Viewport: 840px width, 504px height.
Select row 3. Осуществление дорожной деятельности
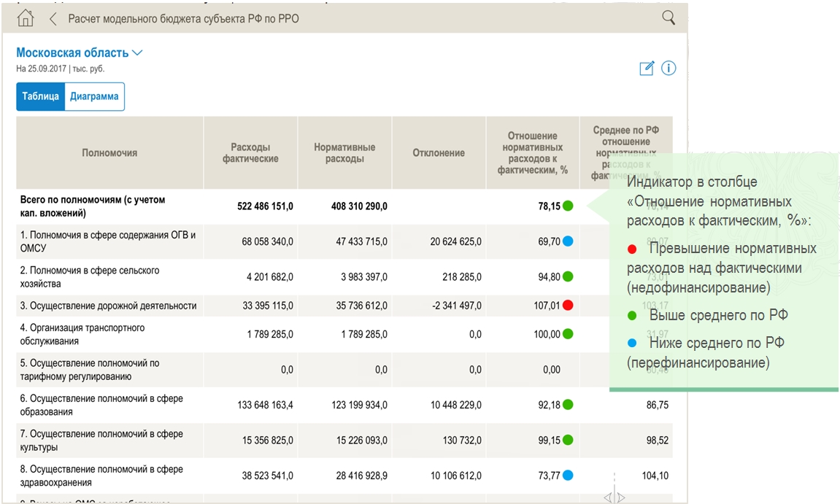coord(344,306)
